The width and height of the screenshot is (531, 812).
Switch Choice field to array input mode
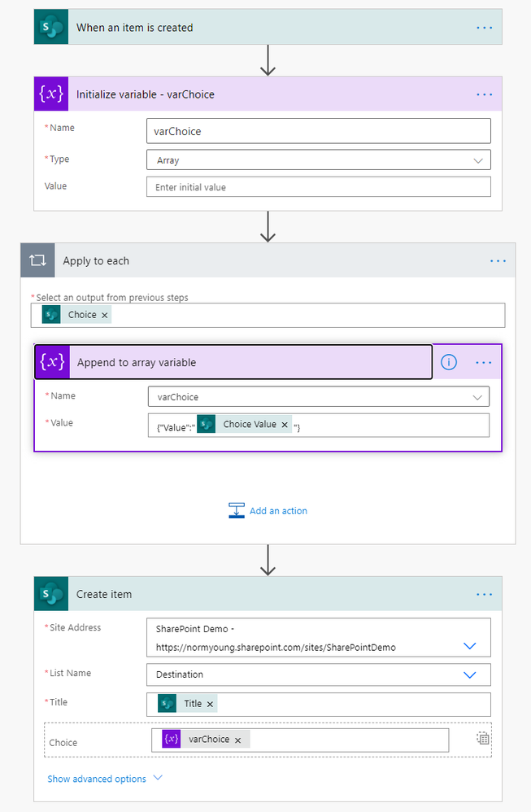[483, 739]
